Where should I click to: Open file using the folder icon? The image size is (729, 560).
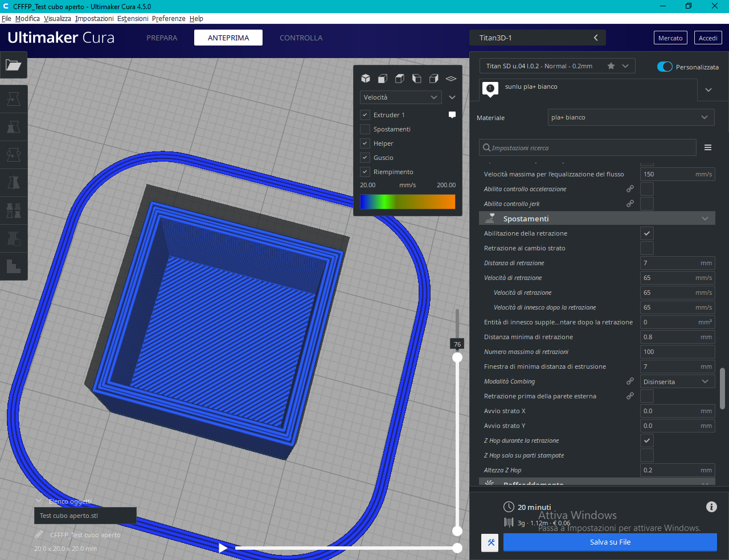[13, 65]
